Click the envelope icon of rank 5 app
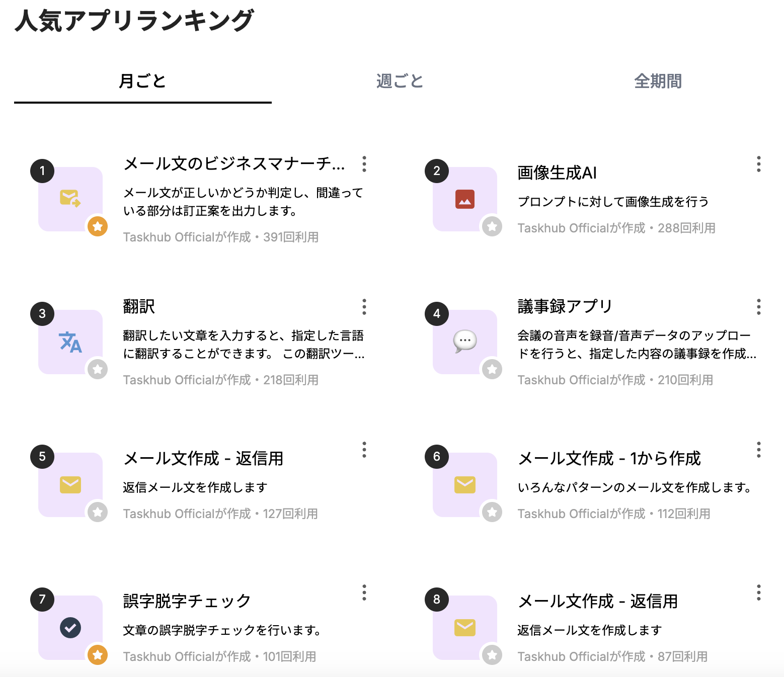This screenshot has height=677, width=784. 70,485
